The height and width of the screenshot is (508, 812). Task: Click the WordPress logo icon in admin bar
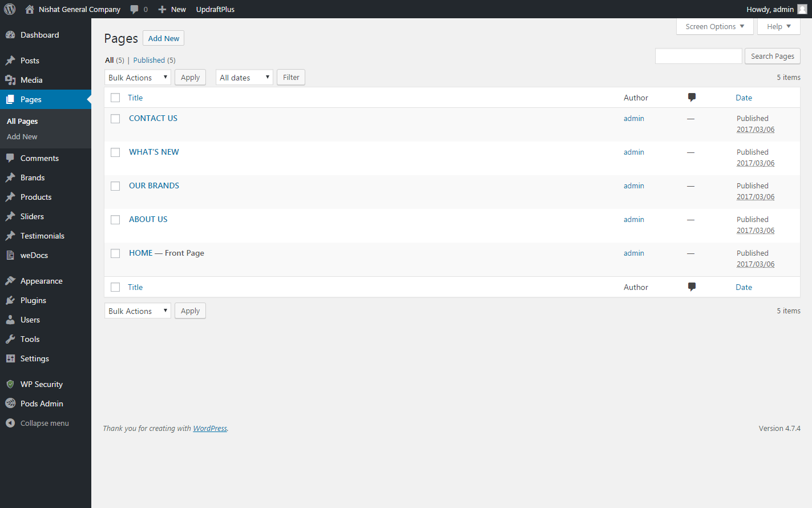pos(10,9)
